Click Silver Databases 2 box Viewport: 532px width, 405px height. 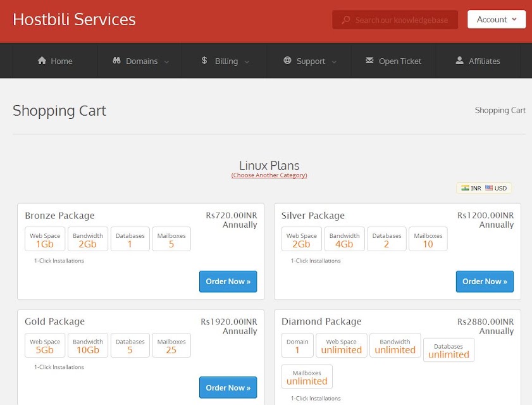pyautogui.click(x=387, y=239)
